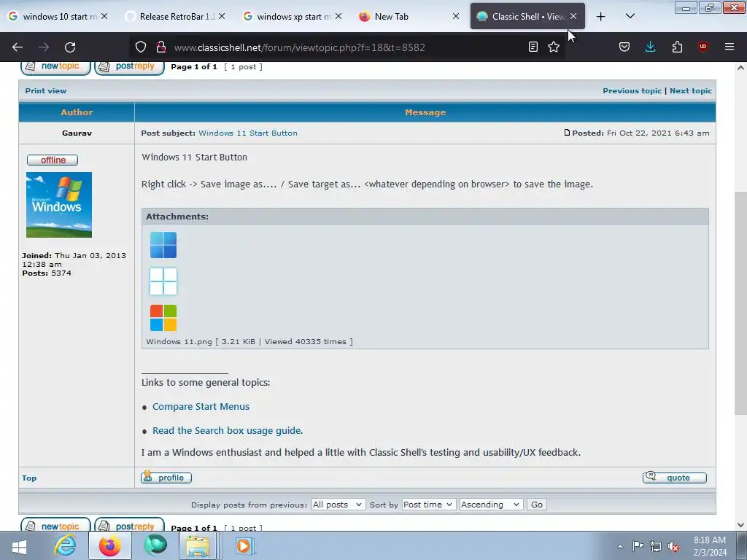Open the Compare Start Menus link
The image size is (747, 560).
(201, 407)
